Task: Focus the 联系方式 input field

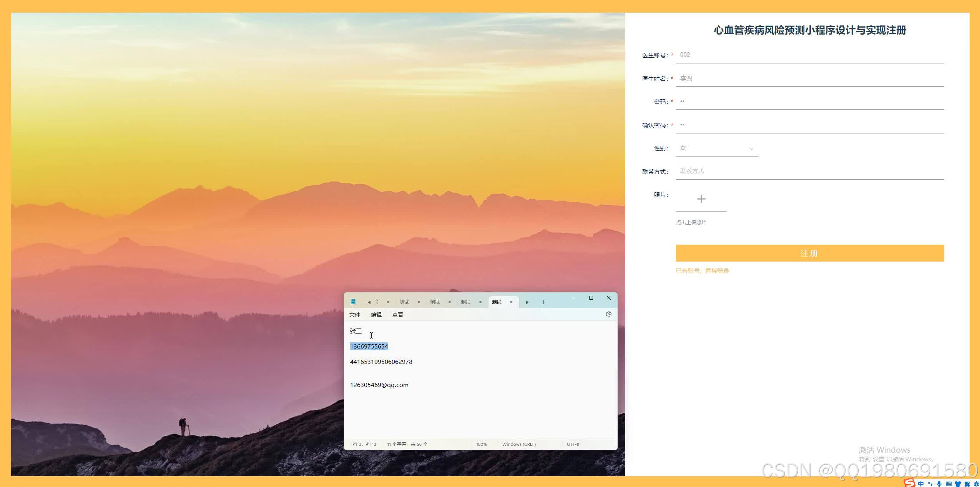Action: point(810,172)
